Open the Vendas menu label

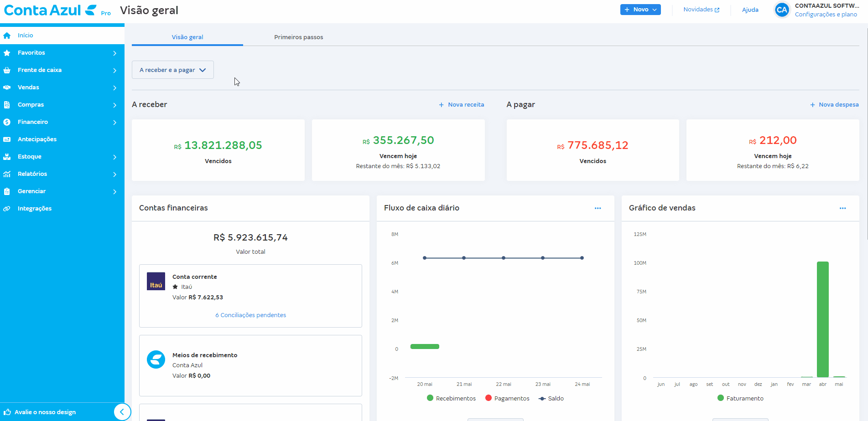click(28, 87)
